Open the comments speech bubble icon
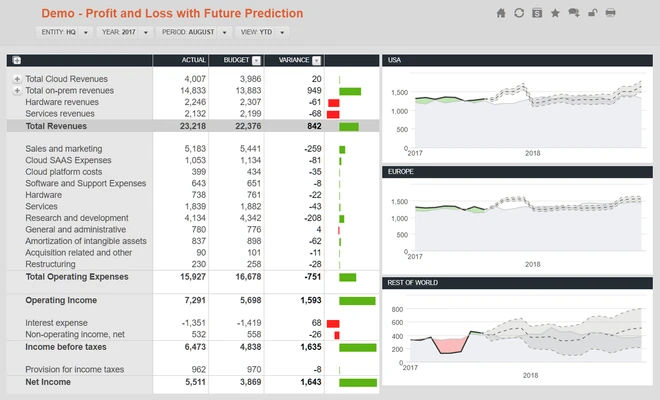The image size is (660, 400). 574,13
